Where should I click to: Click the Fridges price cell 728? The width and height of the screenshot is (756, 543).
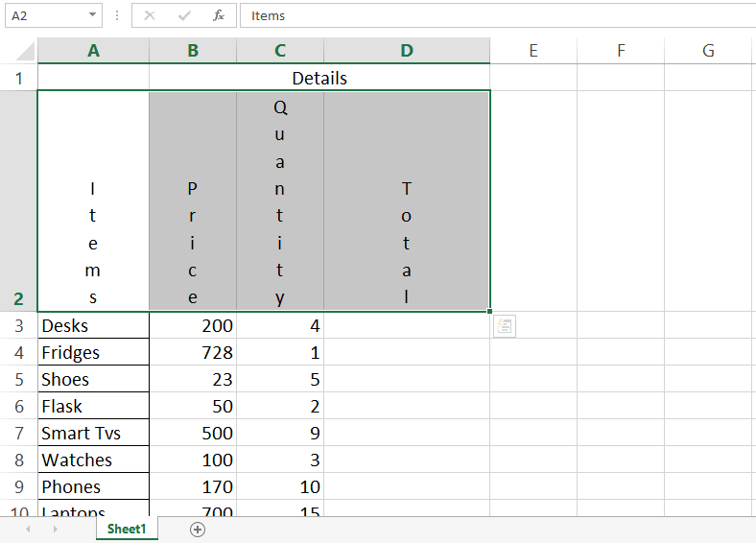[193, 352]
